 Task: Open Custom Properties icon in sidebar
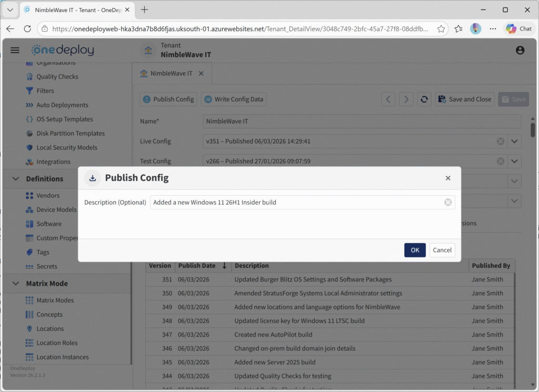(x=29, y=238)
